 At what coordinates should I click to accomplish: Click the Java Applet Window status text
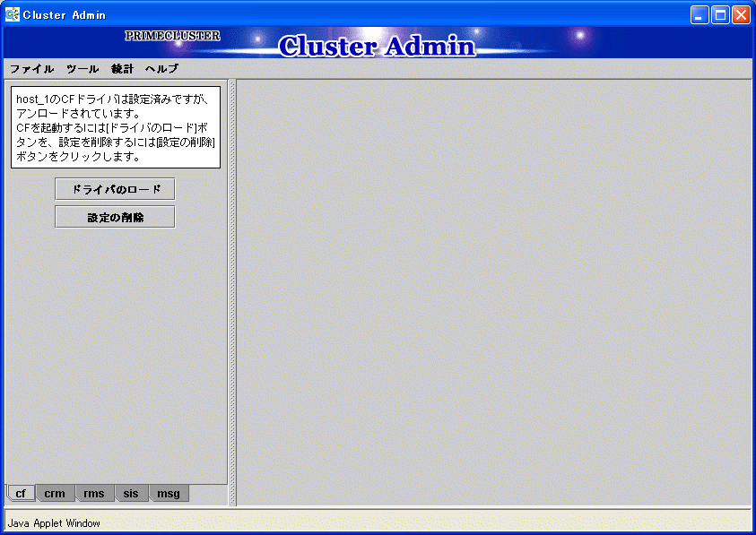point(54,523)
